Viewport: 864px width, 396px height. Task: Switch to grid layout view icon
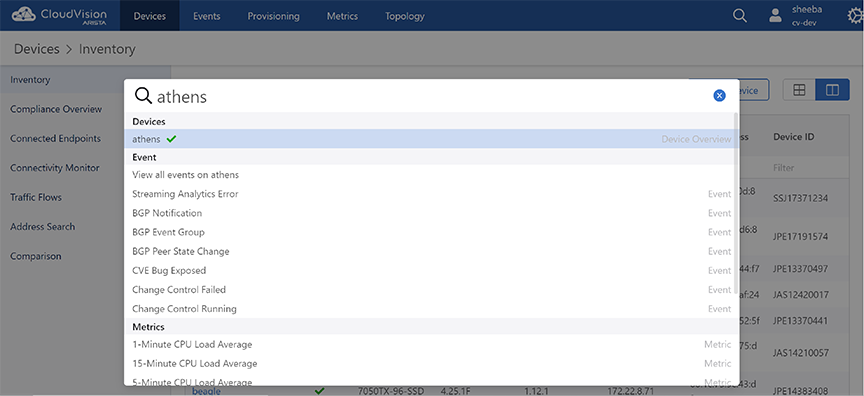799,90
